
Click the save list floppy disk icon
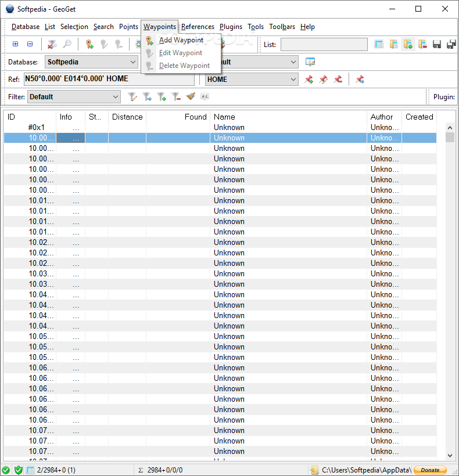[437, 44]
